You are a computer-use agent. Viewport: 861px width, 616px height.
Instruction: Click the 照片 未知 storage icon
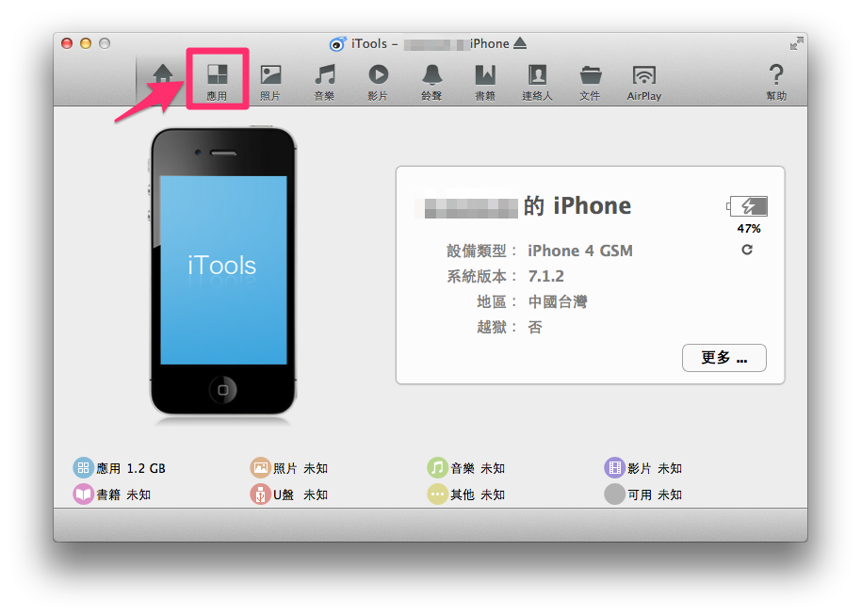(260, 468)
